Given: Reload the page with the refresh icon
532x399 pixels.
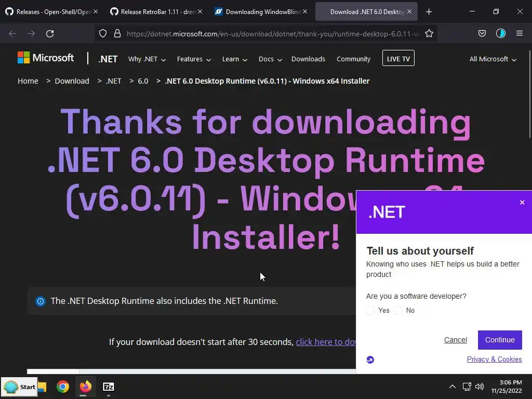Looking at the screenshot, I should pos(50,34).
